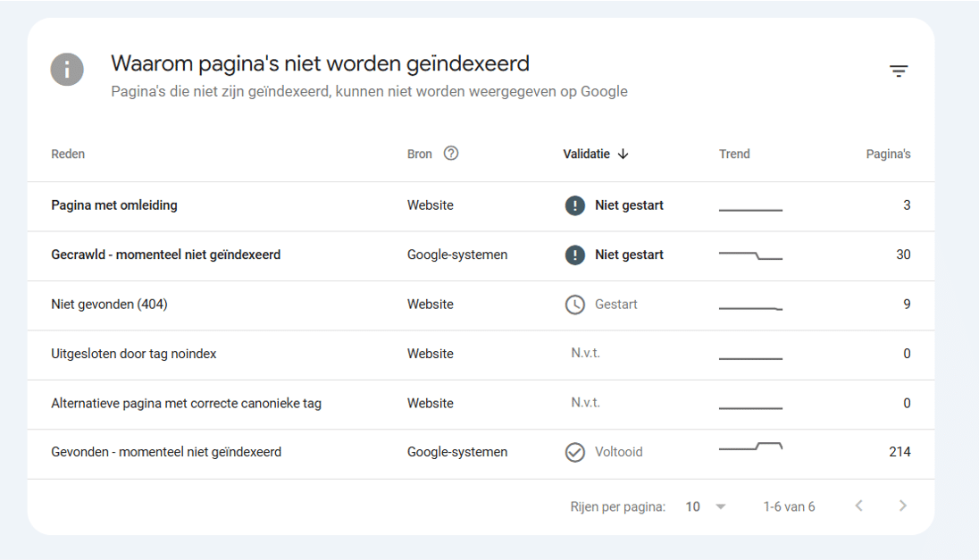Click Voltooid validation status

(619, 452)
